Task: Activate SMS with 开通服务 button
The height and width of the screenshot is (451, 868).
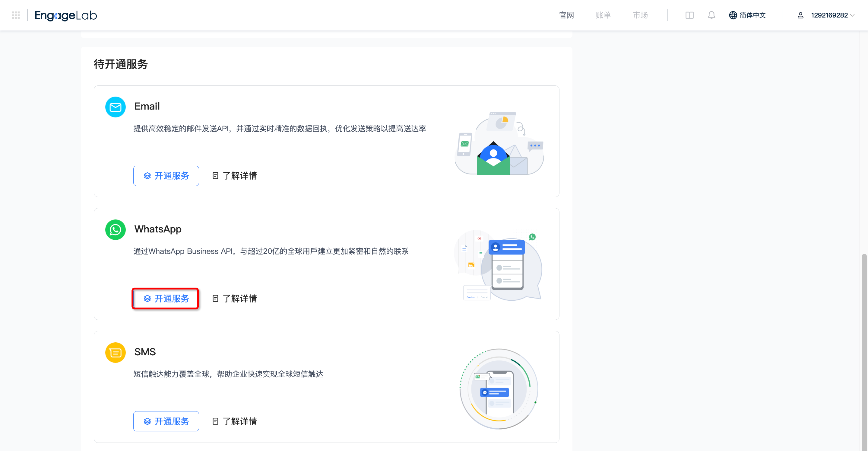Action: [166, 421]
